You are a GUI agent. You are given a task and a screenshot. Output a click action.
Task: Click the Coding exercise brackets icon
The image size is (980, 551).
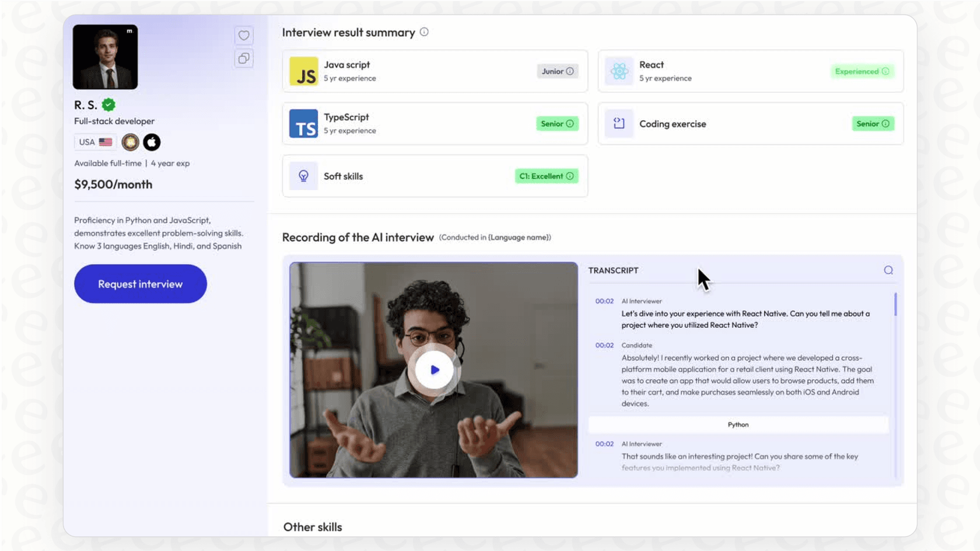619,124
